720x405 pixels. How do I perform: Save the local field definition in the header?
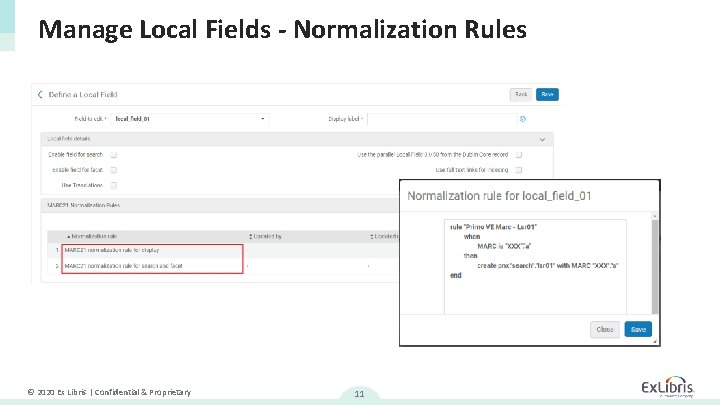coord(547,95)
